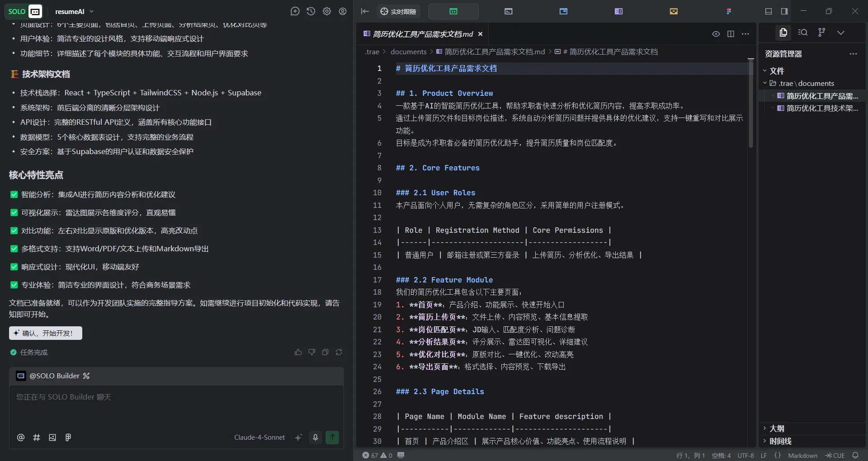This screenshot has height=461, width=868.
Task: Click the thumbs up feedback icon
Action: click(298, 352)
